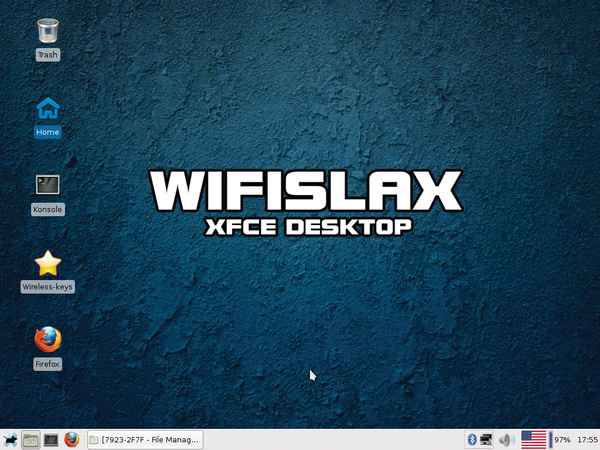
Task: Launch terminal from panel launcher
Action: click(51, 440)
